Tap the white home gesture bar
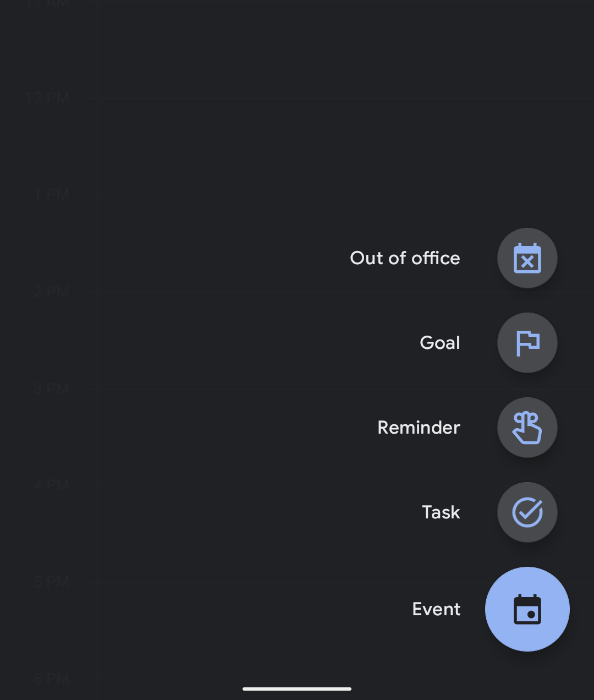 point(297,688)
